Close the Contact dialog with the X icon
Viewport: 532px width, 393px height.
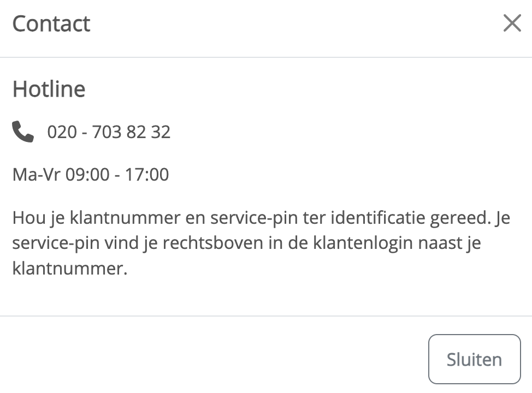tap(512, 23)
